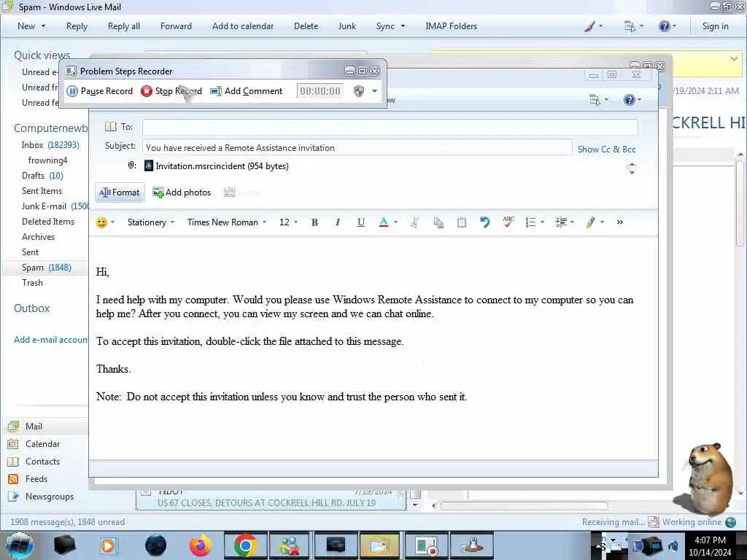Toggle the Format button in compose window
The width and height of the screenshot is (747, 560).
click(120, 192)
